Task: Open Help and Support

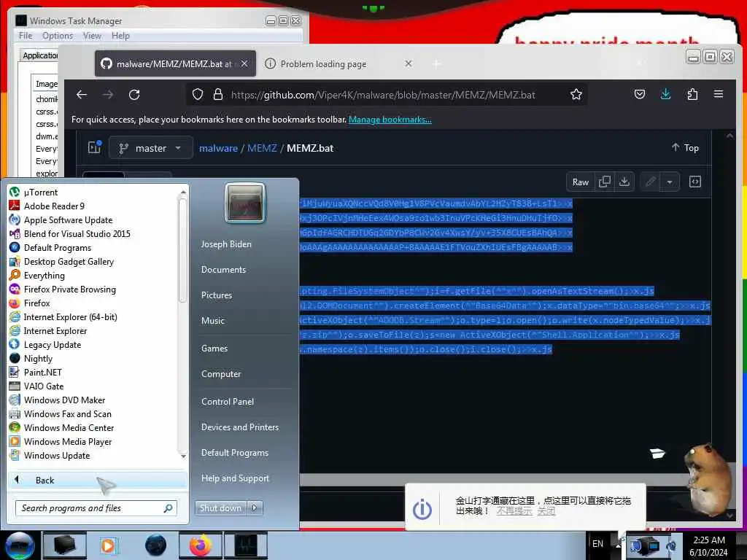Action: pos(235,478)
